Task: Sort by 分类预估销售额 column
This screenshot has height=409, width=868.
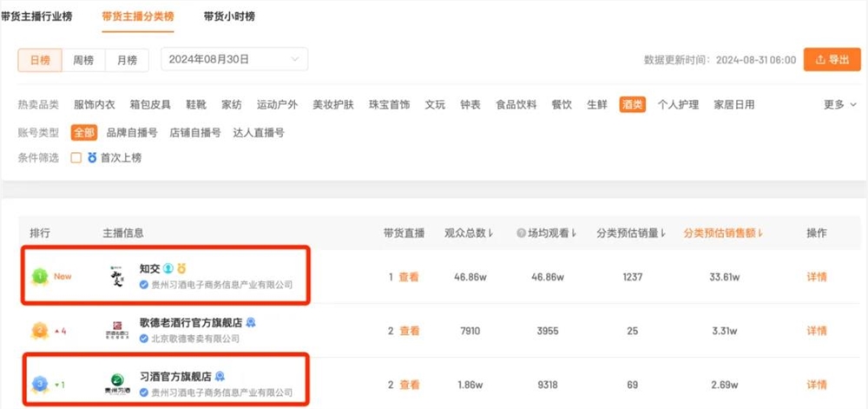Action: coord(723,234)
